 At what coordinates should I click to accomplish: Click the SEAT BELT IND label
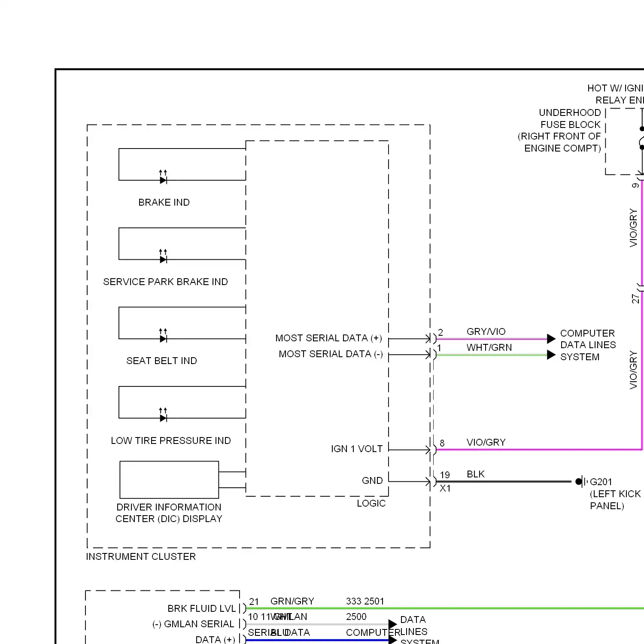tap(161, 361)
